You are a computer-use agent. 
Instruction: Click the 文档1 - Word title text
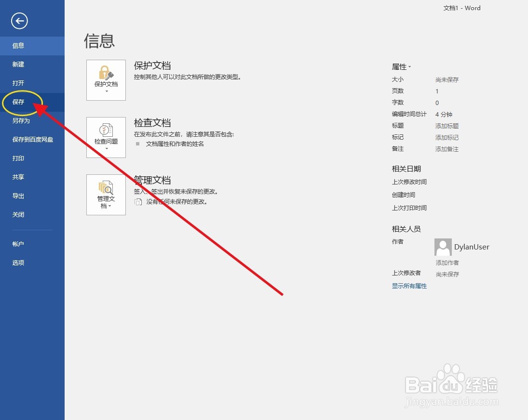coord(461,8)
